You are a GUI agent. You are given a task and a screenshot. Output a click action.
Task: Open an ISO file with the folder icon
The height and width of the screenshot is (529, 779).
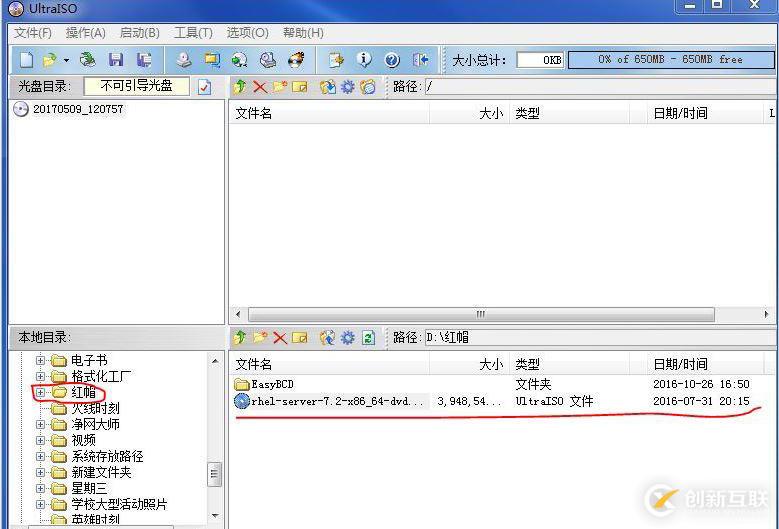[50, 60]
